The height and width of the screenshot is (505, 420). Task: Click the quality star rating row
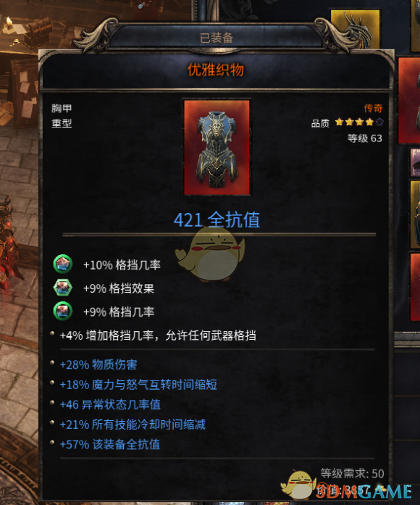click(347, 122)
